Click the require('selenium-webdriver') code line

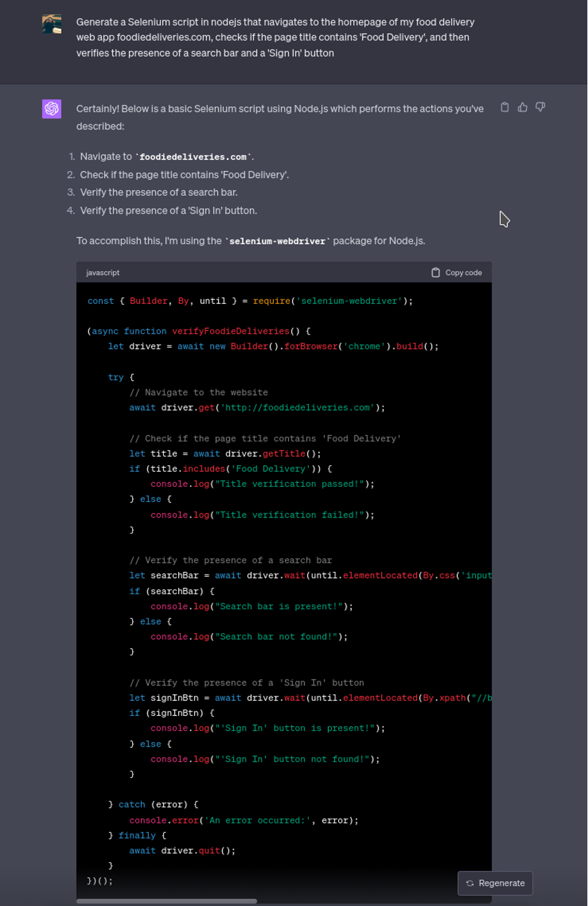coord(250,301)
